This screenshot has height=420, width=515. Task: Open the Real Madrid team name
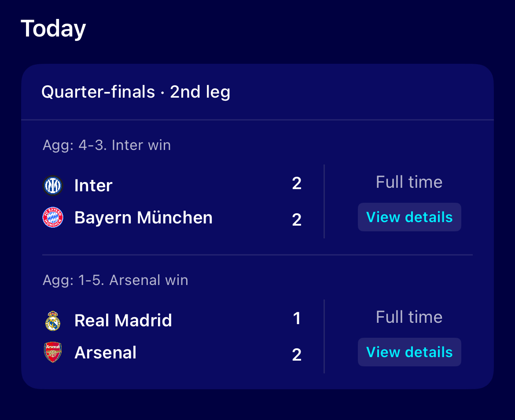[x=123, y=321]
